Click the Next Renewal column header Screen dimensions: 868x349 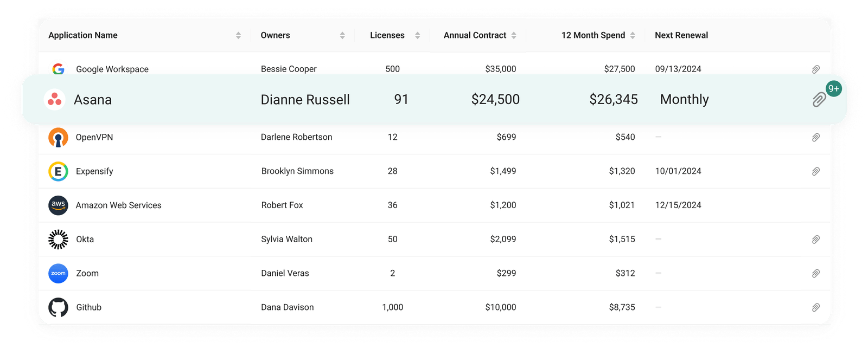click(x=681, y=35)
